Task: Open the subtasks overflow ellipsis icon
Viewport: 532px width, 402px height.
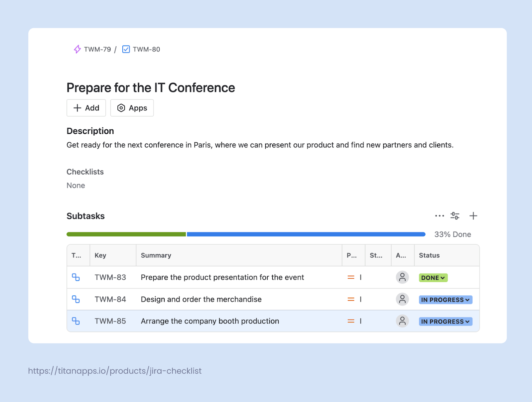Action: pos(439,216)
